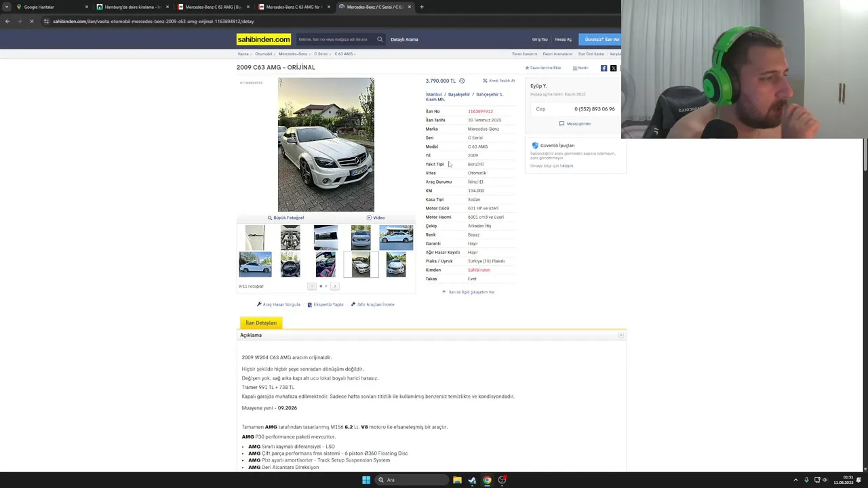
Task: Add listing to favorites star
Action: tap(527, 68)
